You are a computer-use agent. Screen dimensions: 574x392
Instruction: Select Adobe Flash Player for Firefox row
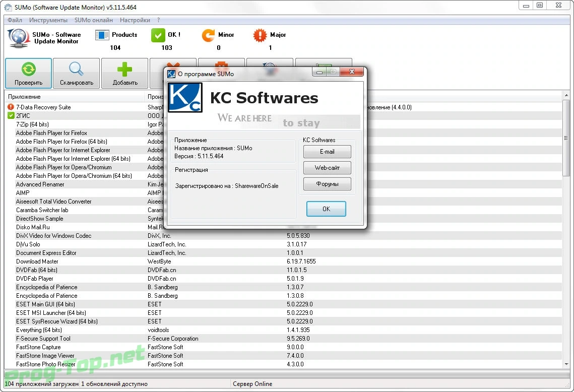284,133
